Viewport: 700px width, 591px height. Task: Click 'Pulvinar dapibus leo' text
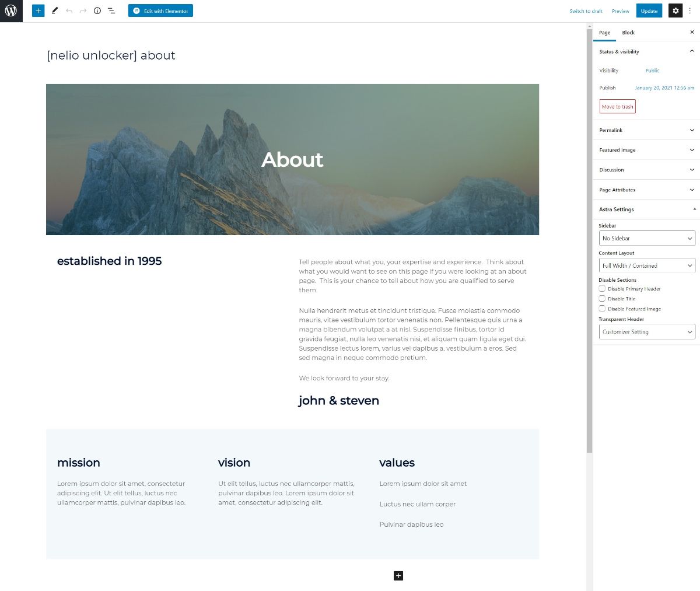pyautogui.click(x=411, y=524)
